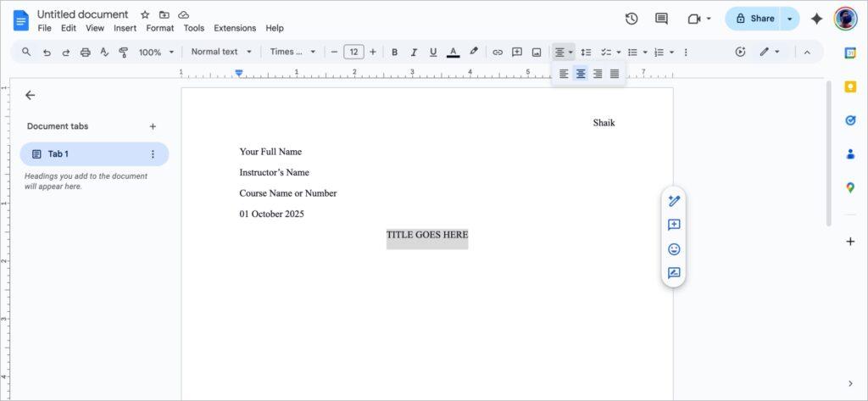This screenshot has height=401, width=868.
Task: Select right align option
Action: [598, 74]
